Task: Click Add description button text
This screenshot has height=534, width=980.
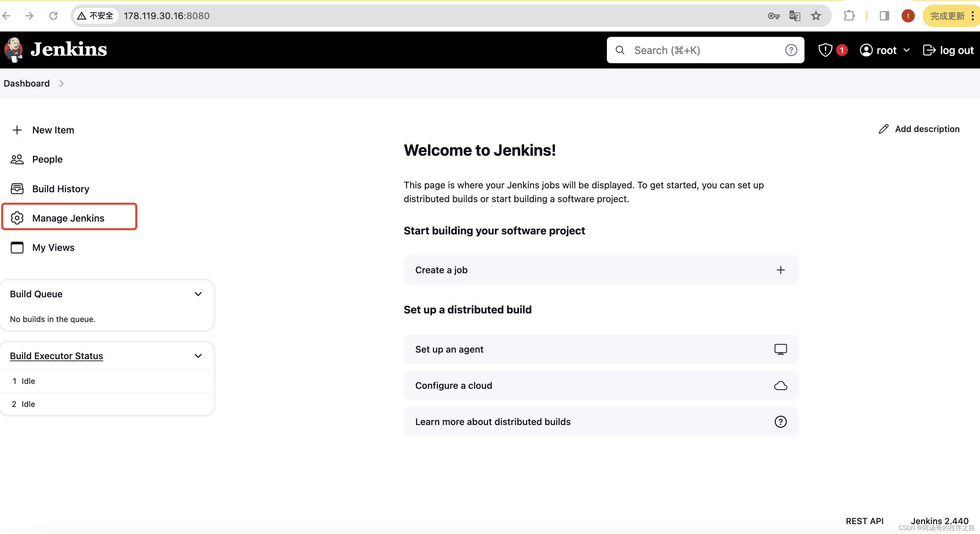Action: pyautogui.click(x=927, y=129)
